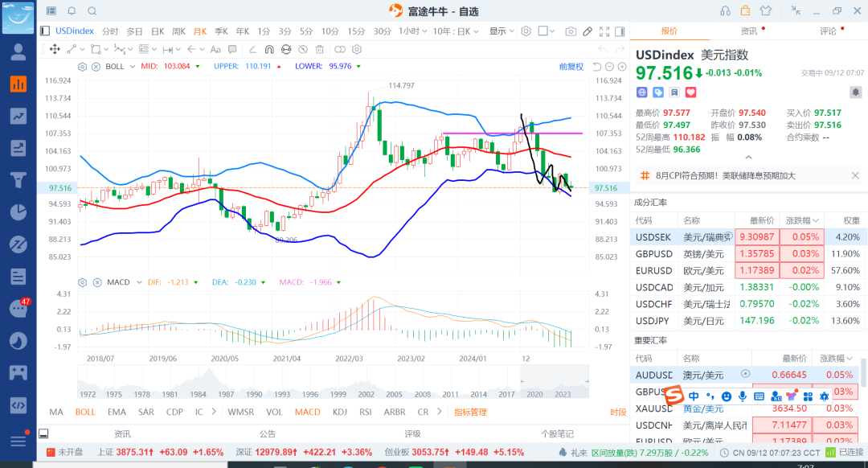Screen dimensions: 868x468
Task: Remove BOLL indicator with the x icon
Action: coord(96,67)
